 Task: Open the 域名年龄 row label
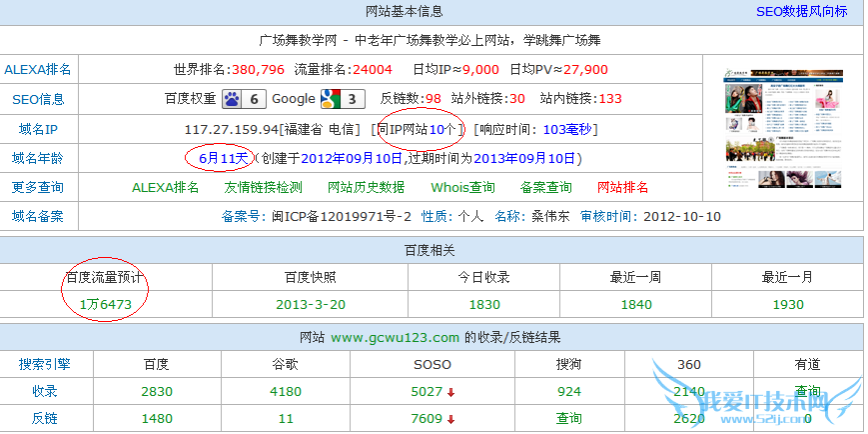pyautogui.click(x=38, y=159)
